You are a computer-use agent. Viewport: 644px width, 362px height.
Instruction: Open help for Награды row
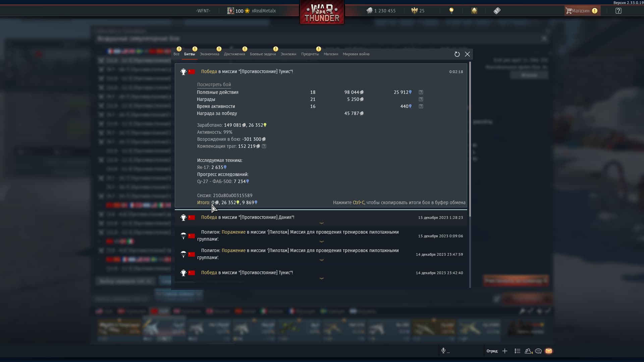(421, 99)
